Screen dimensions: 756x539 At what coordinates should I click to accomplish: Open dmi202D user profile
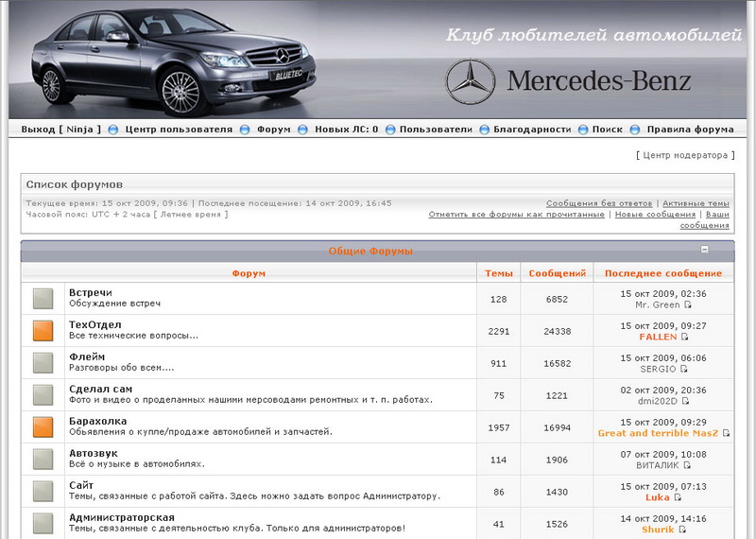pyautogui.click(x=658, y=401)
